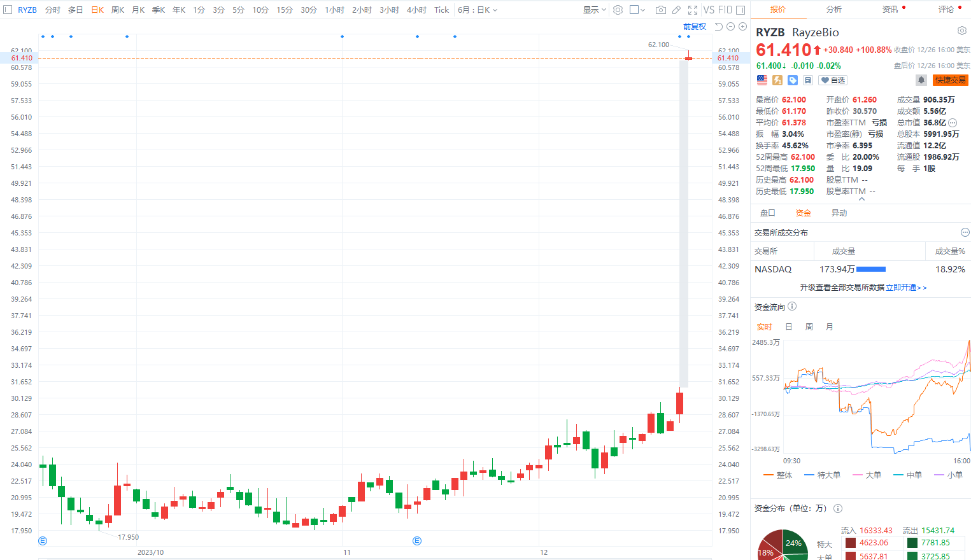
Task: Reset chart with the undo arrow icon
Action: [x=719, y=27]
